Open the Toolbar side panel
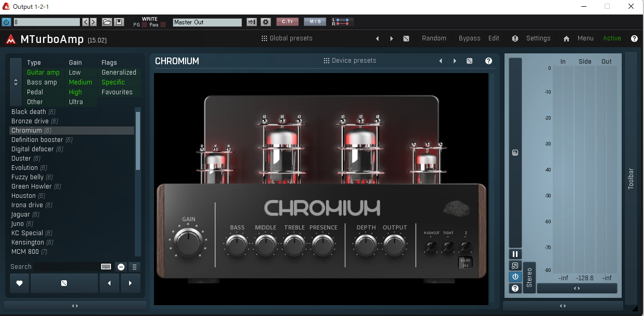 631,178
